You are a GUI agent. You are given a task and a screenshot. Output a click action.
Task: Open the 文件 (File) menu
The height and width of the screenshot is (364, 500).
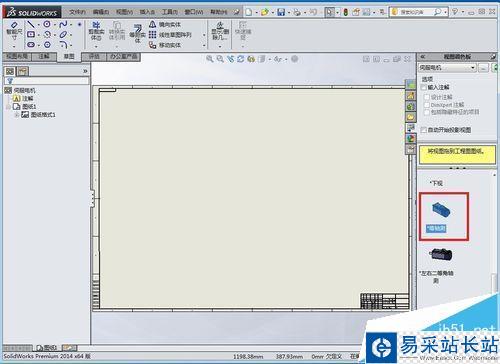pos(77,12)
